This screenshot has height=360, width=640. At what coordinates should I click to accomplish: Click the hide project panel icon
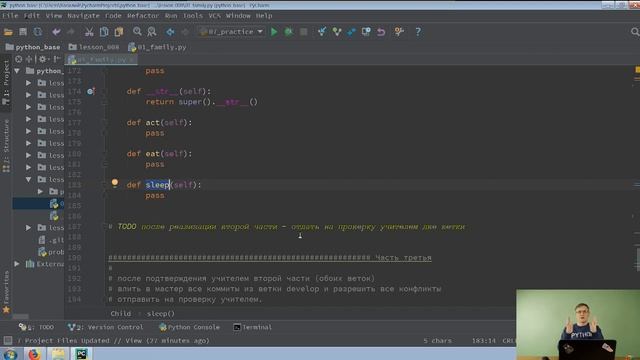click(x=57, y=59)
